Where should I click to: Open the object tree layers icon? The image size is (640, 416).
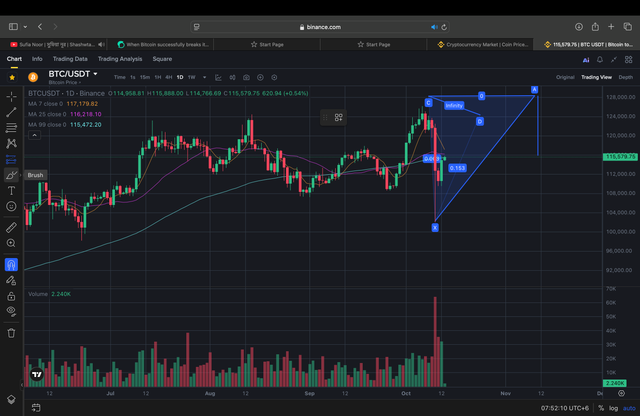[x=11, y=399]
